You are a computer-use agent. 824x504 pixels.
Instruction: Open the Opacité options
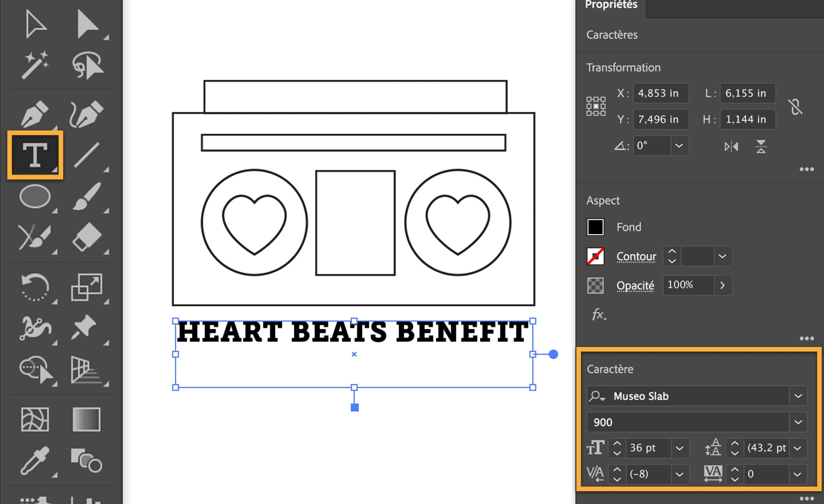635,285
